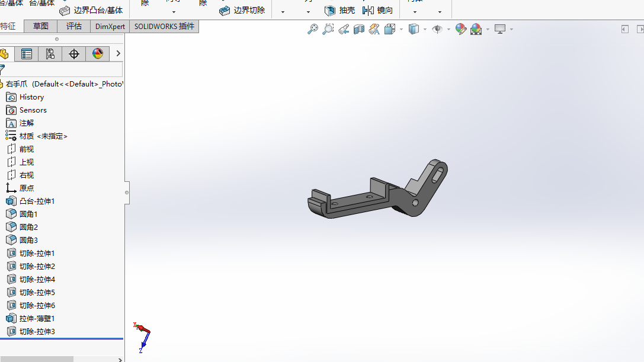This screenshot has height=362, width=644.
Task: Open the View Settings dropdown arrow
Action: [x=511, y=29]
